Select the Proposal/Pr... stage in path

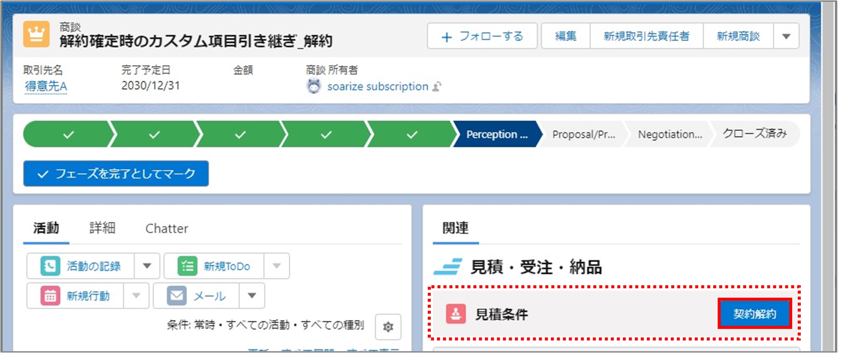(x=583, y=134)
